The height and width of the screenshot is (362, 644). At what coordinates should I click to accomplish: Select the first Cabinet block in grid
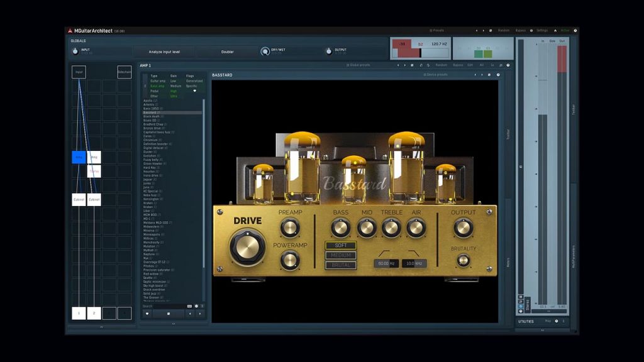79,199
